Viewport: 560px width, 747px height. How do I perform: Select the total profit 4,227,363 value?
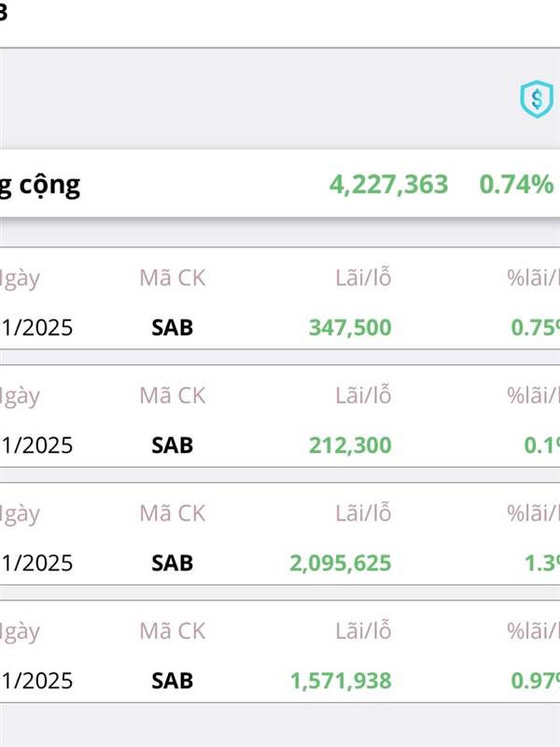coord(388,185)
